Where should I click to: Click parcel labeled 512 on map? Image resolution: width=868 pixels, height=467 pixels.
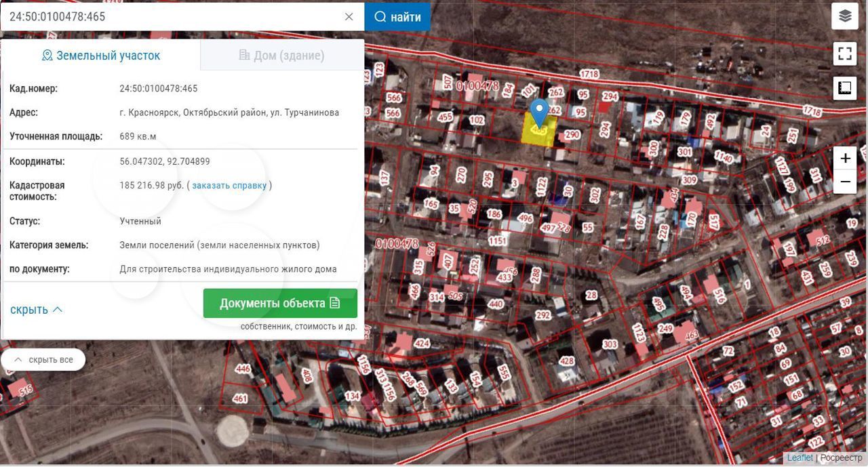[x=823, y=240]
